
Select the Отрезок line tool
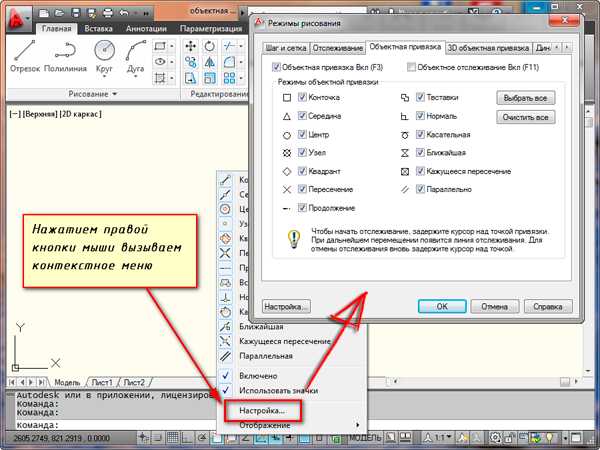pyautogui.click(x=25, y=57)
